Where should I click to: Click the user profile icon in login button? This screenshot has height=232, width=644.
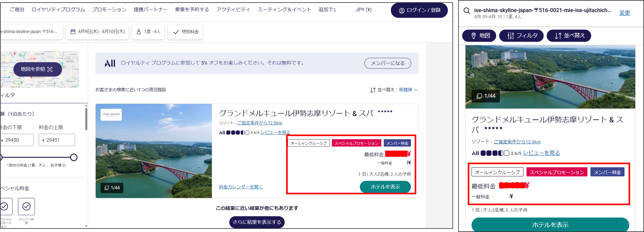402,11
